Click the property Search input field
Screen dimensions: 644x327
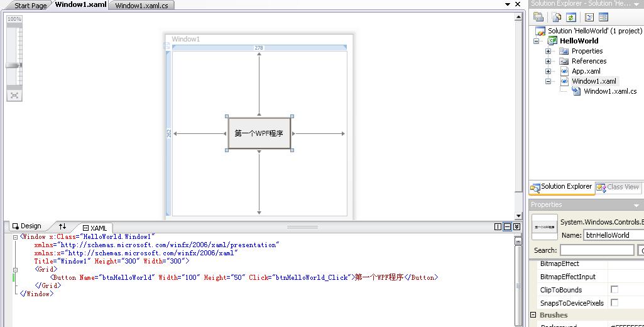pos(596,250)
